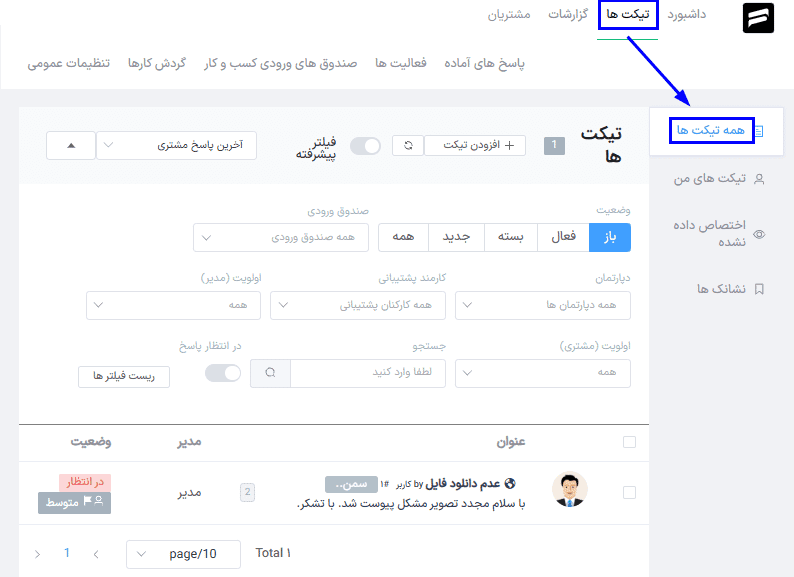The image size is (794, 577).
Task: Open the داشبورد tab
Action: [687, 15]
